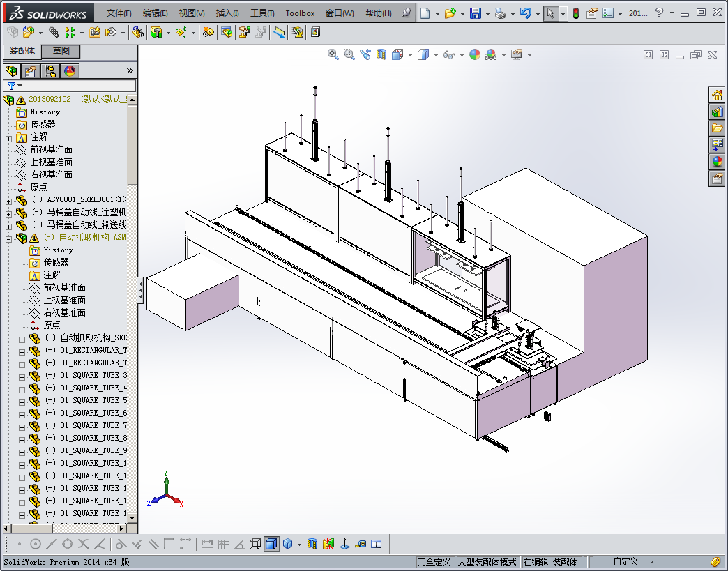Expand the ASM0001_SKEL0001 component node
Screen dimensions: 728x571
8,200
